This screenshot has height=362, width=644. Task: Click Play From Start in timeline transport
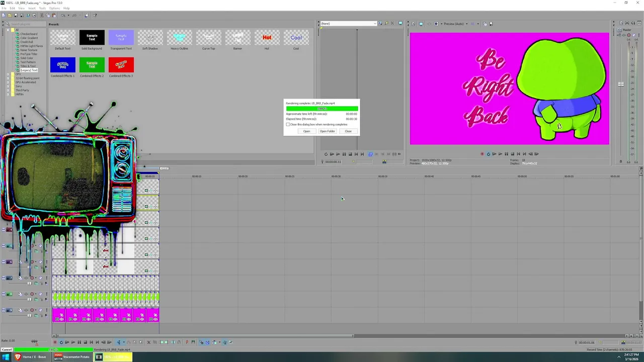(67, 342)
